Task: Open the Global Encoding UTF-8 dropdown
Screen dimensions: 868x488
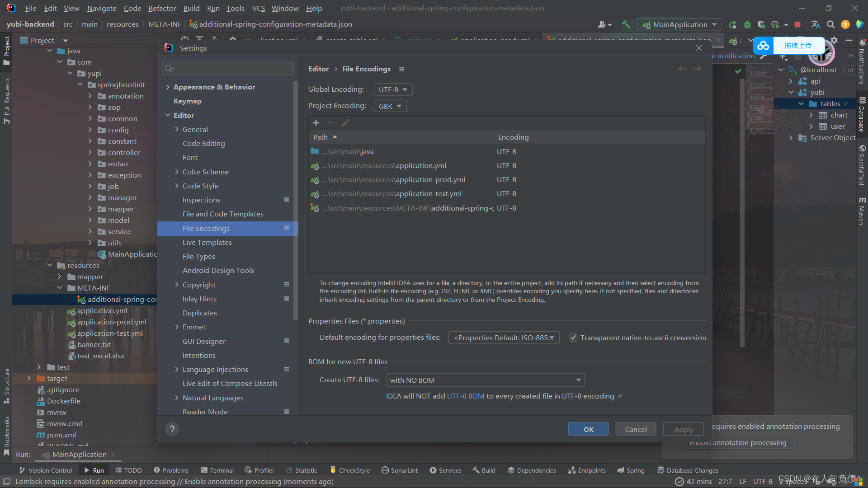Action: click(x=392, y=89)
